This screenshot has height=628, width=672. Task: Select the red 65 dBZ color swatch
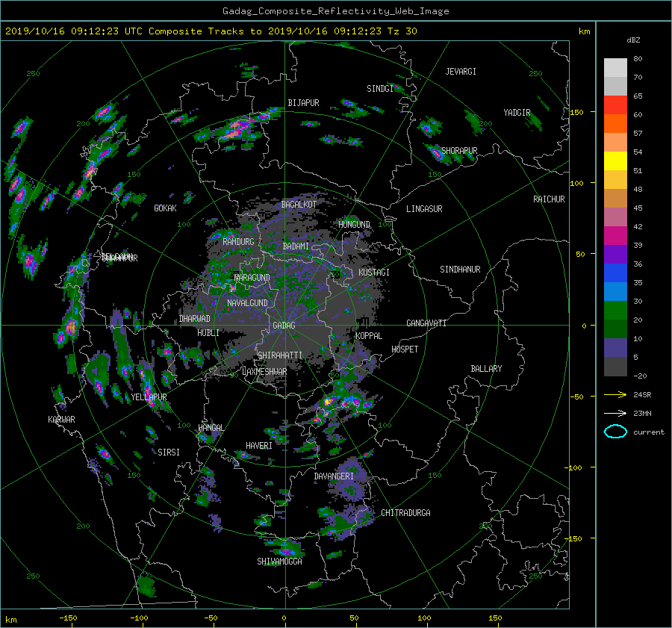tap(615, 105)
